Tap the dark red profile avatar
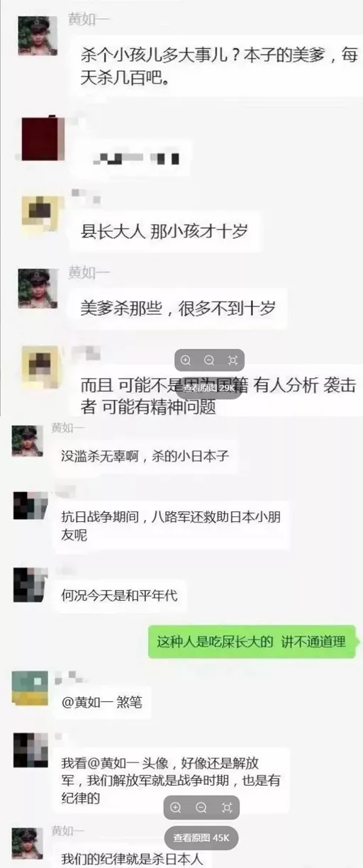 (x=40, y=138)
